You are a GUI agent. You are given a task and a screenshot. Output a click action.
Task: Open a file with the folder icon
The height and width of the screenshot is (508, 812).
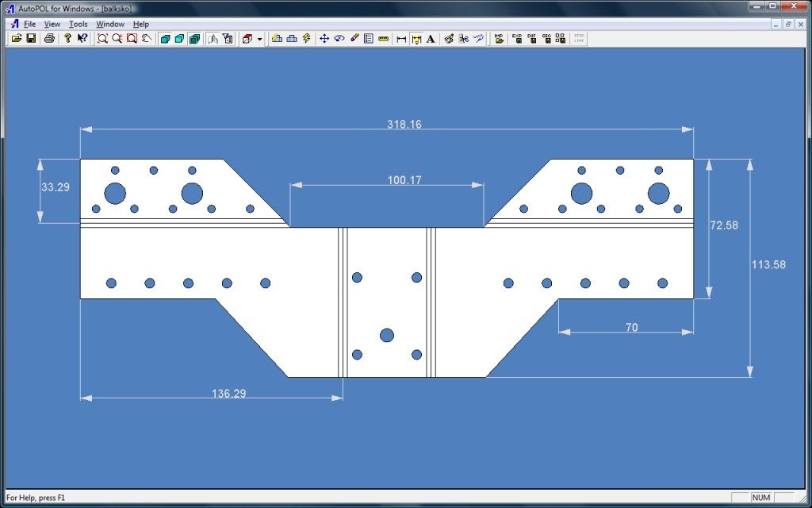17,38
